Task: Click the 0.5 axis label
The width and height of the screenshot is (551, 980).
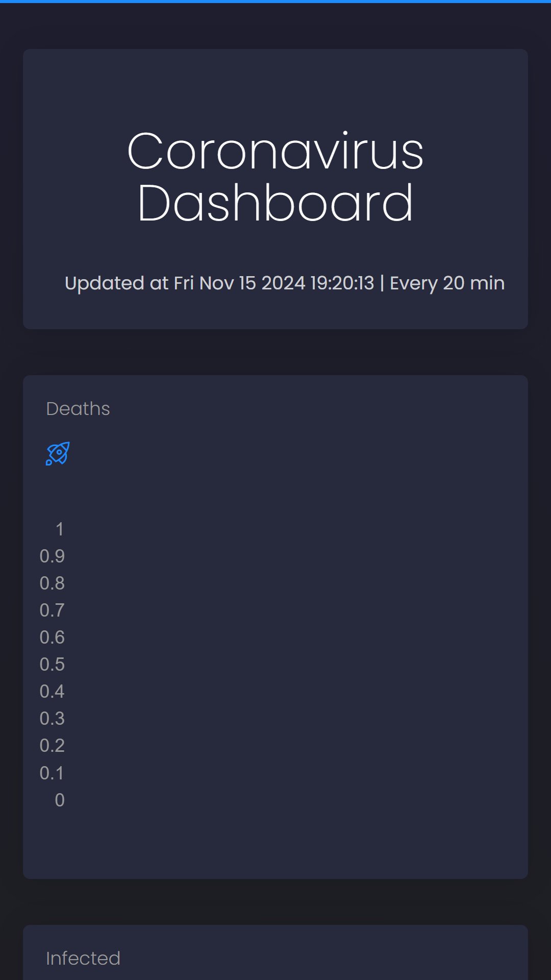Action: click(52, 665)
